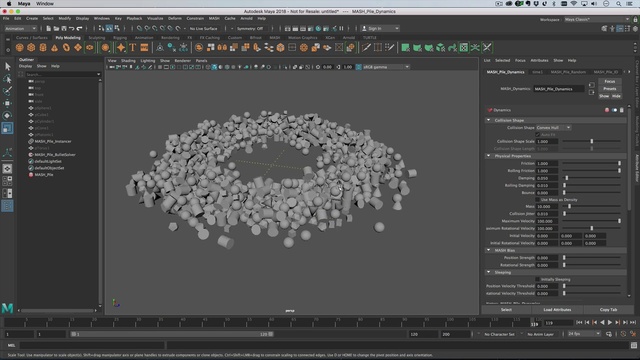Open the Collision Shape dropdown
This screenshot has width=640, height=360.
[x=553, y=128]
